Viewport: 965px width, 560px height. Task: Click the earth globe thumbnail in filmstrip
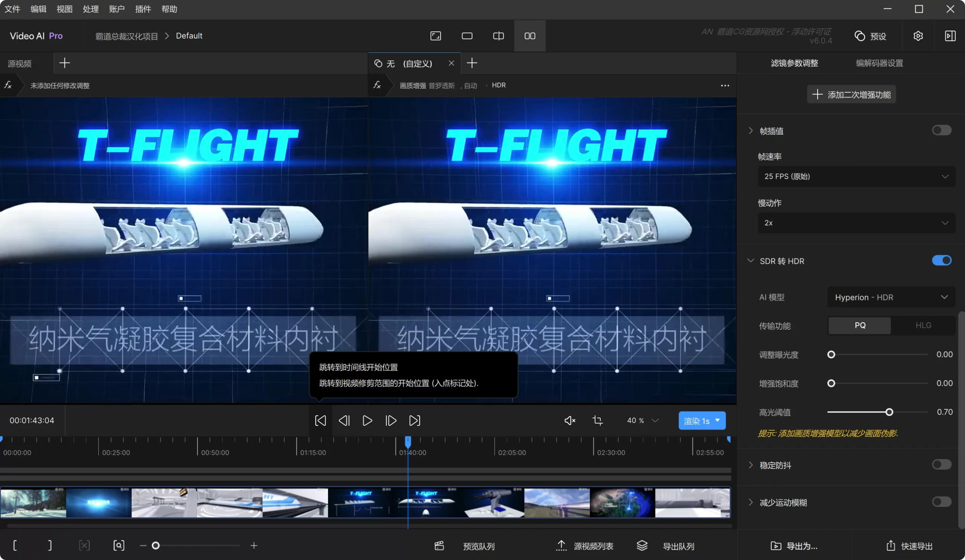[x=622, y=503]
